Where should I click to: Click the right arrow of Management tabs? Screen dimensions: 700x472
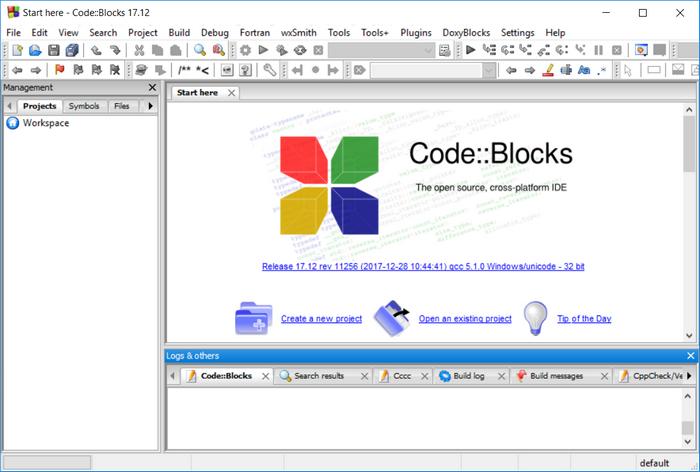[x=150, y=106]
